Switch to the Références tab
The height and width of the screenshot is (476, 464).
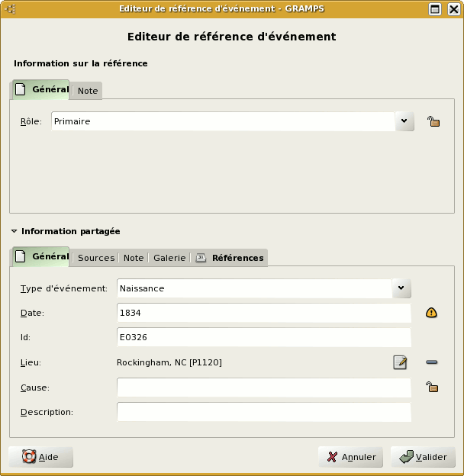(x=230, y=258)
